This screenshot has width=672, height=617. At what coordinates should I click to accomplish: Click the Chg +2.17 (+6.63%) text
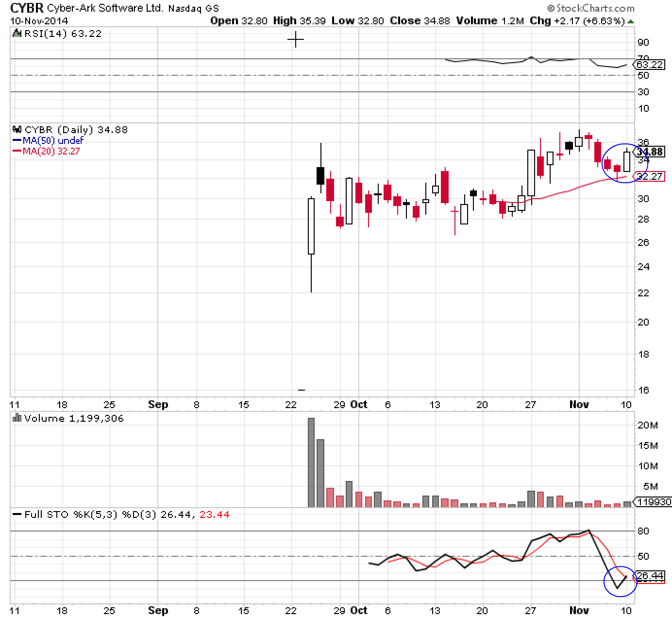(x=577, y=21)
